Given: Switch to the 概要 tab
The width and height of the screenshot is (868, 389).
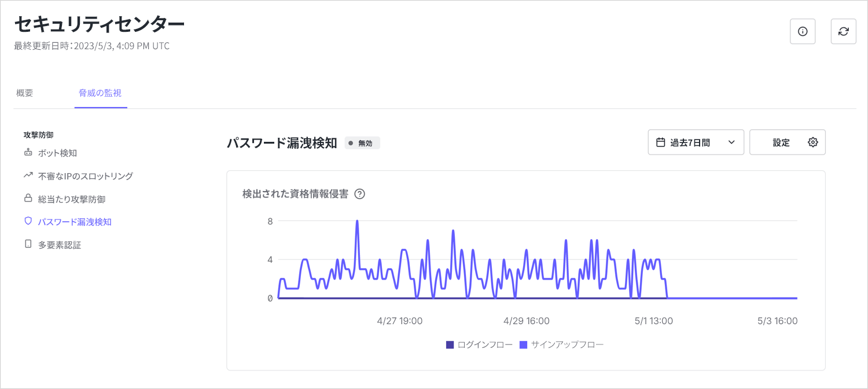Looking at the screenshot, I should 25,93.
